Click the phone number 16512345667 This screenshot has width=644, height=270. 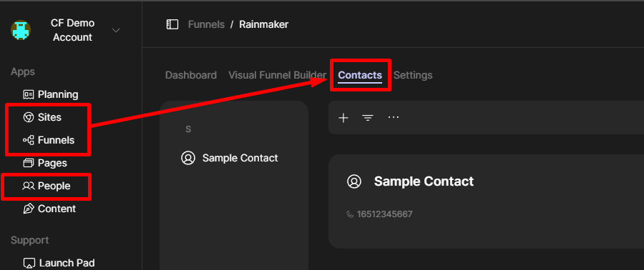pyautogui.click(x=384, y=214)
